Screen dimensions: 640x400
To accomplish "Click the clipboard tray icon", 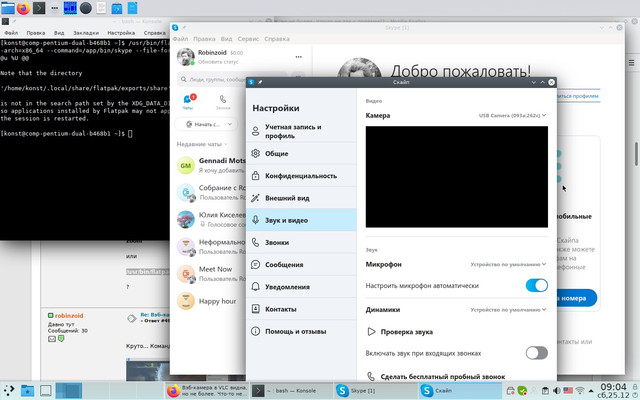I will point(545,391).
